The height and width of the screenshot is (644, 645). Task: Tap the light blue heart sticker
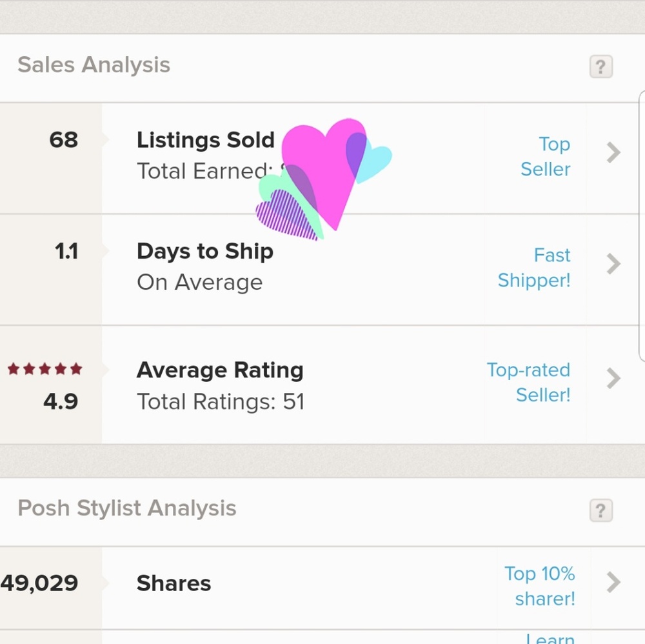coord(377,161)
